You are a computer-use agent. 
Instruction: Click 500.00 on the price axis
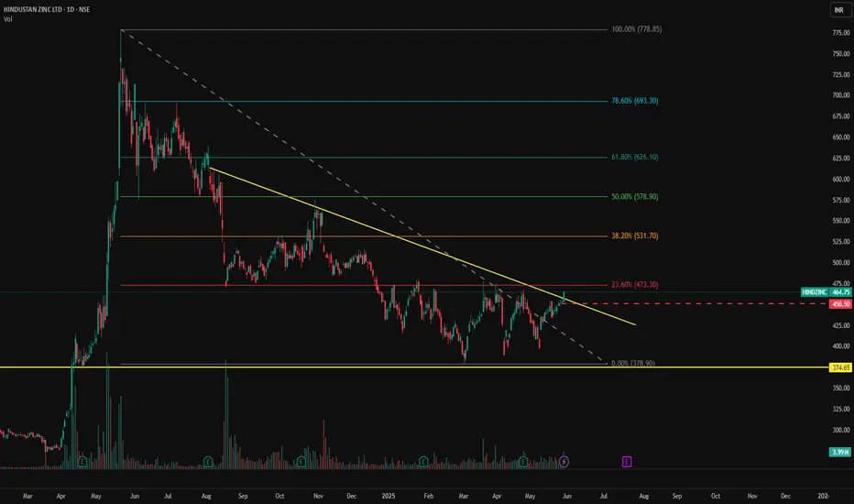coord(841,263)
